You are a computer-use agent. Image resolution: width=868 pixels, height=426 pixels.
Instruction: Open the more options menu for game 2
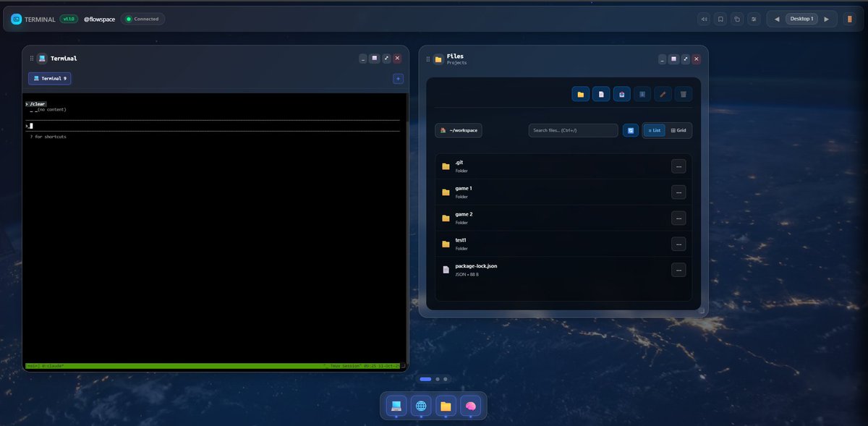(x=678, y=218)
